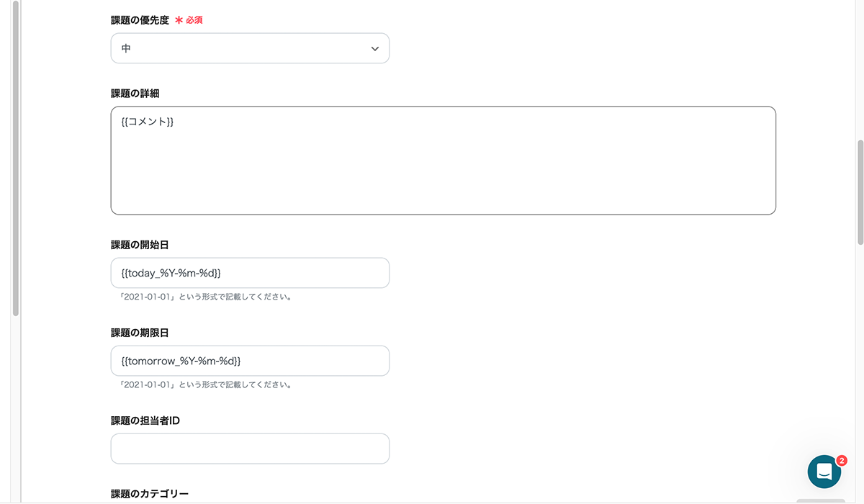Click the 課題のカテゴリー label

[x=150, y=494]
